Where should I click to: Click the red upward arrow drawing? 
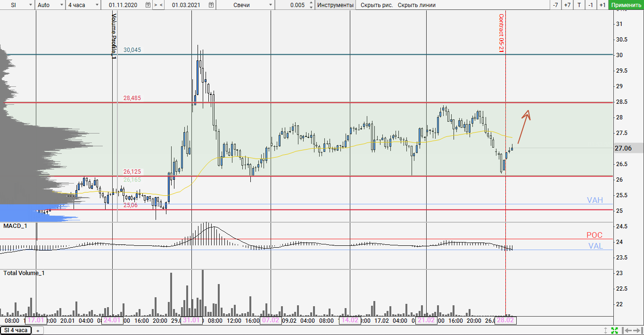(x=523, y=126)
